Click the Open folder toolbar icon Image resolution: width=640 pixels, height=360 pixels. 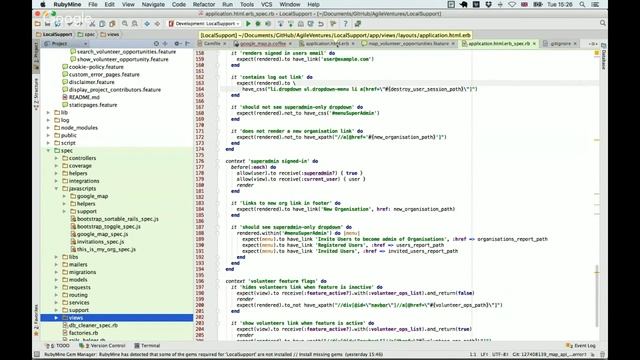pos(38,24)
